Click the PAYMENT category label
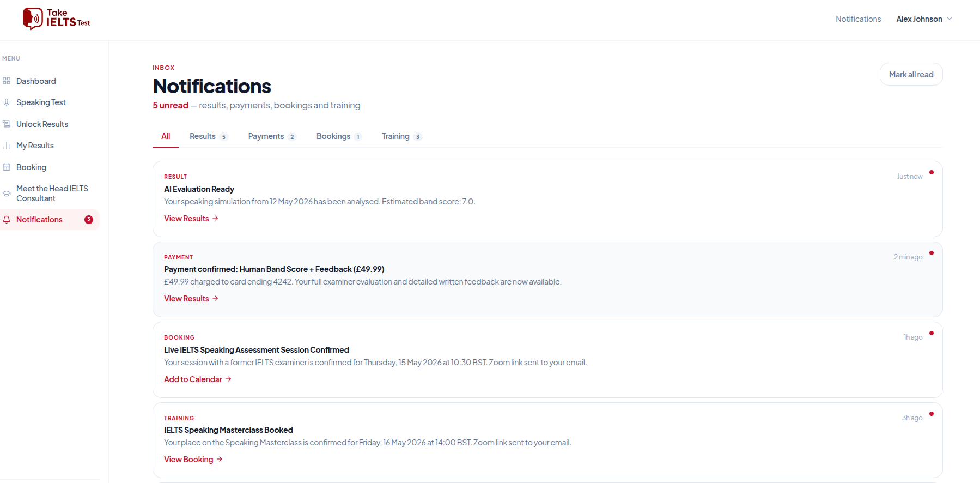Screen dimensions: 980x483 pyautogui.click(x=179, y=257)
